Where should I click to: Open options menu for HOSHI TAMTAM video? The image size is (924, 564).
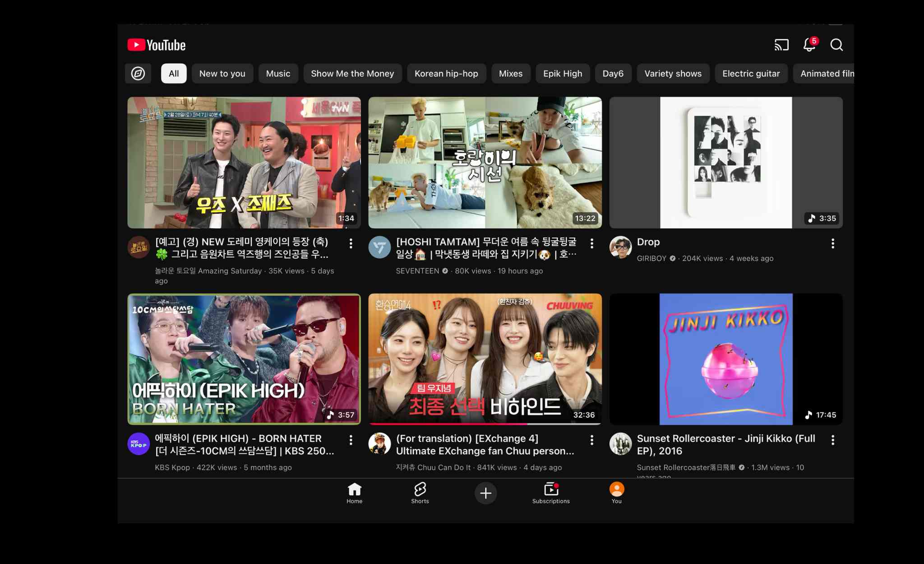(591, 243)
